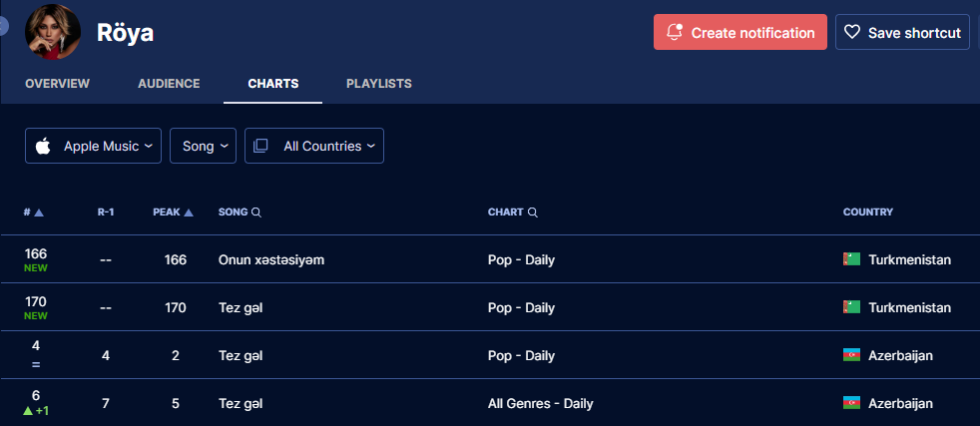Switch to the Overview tab
This screenshot has height=426, width=980.
point(57,84)
